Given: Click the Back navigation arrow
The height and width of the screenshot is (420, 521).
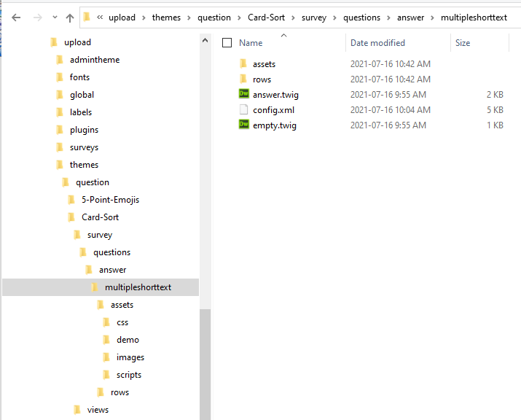Looking at the screenshot, I should [x=16, y=17].
